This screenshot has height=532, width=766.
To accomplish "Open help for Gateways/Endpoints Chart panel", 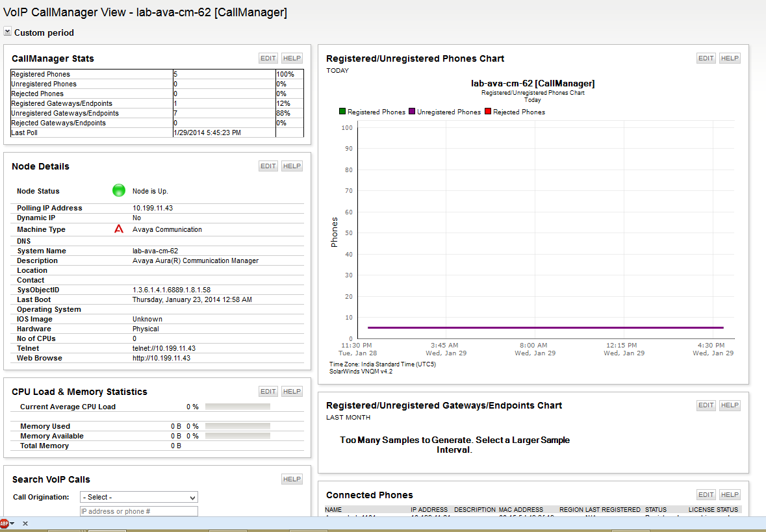I will point(730,405).
